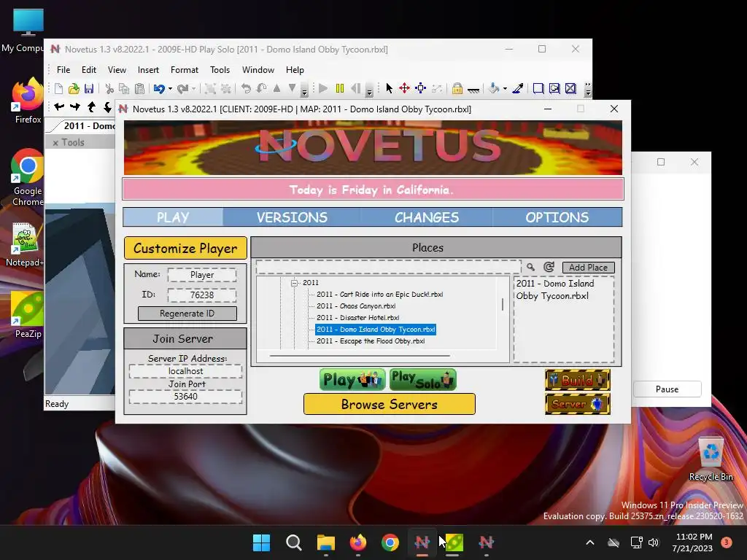Select the paint bucket Fill tool
Image resolution: width=747 pixels, height=560 pixels.
pos(494,88)
